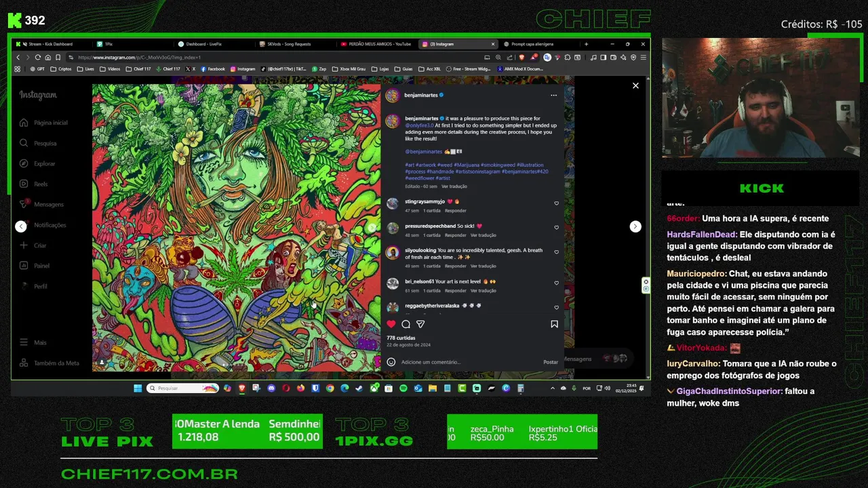Click 778 curtidas likes count
Image resolution: width=868 pixels, height=488 pixels.
(401, 338)
